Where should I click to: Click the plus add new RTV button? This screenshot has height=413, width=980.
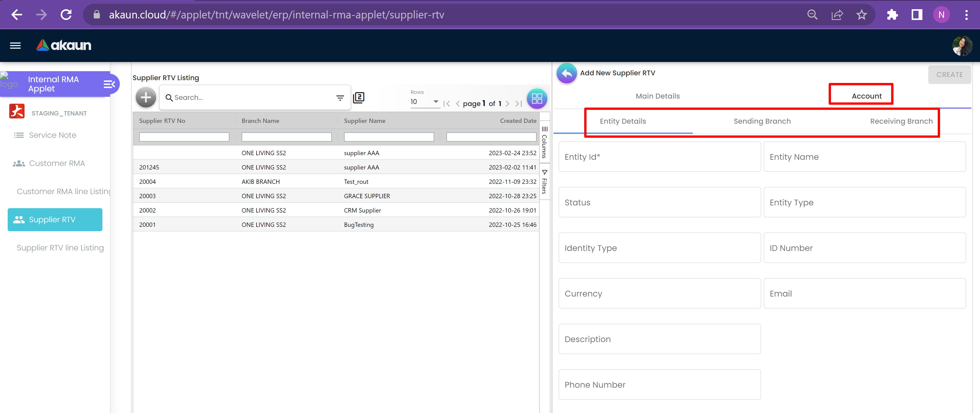pyautogui.click(x=146, y=98)
